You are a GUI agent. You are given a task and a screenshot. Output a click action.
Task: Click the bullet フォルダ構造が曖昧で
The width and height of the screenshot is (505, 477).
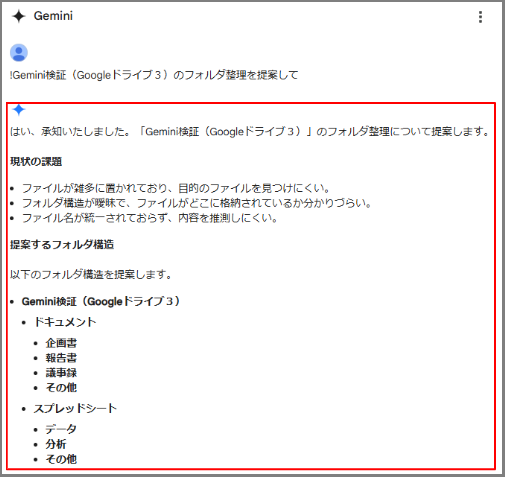click(x=197, y=203)
